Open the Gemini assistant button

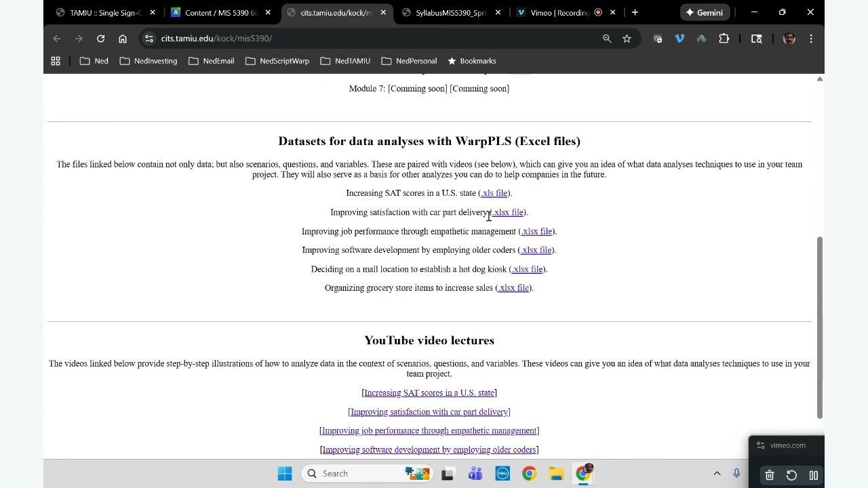704,12
